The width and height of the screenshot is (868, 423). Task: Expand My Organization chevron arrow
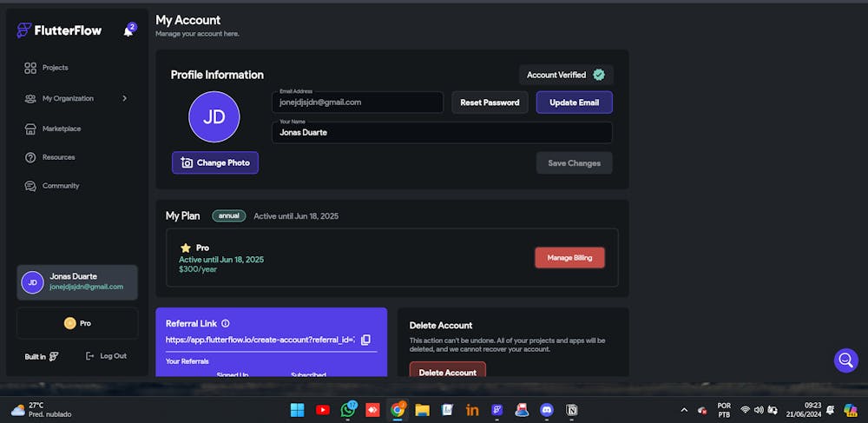[124, 98]
